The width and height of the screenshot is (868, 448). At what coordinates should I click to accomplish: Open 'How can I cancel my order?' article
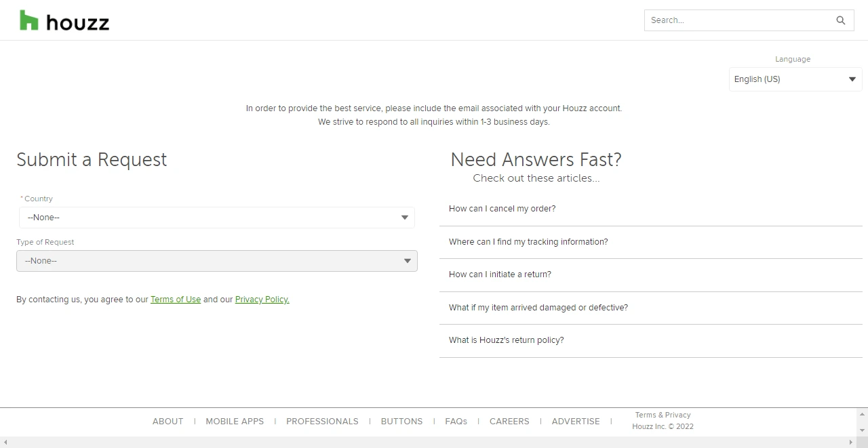502,209
